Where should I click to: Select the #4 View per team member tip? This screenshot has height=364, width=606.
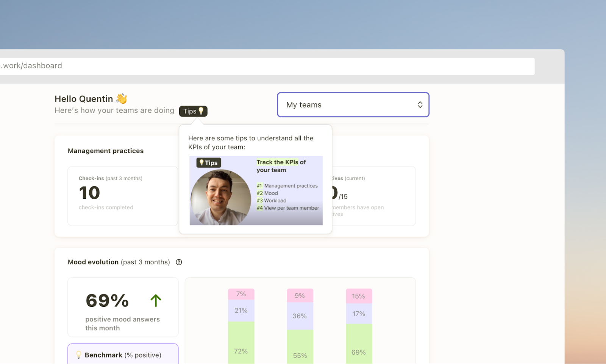pyautogui.click(x=287, y=208)
